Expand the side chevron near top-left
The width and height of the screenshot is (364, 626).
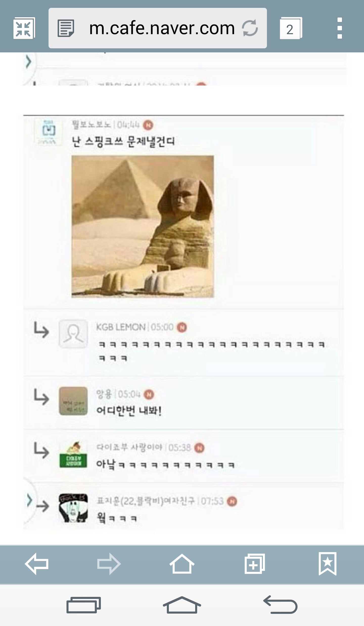tap(29, 62)
